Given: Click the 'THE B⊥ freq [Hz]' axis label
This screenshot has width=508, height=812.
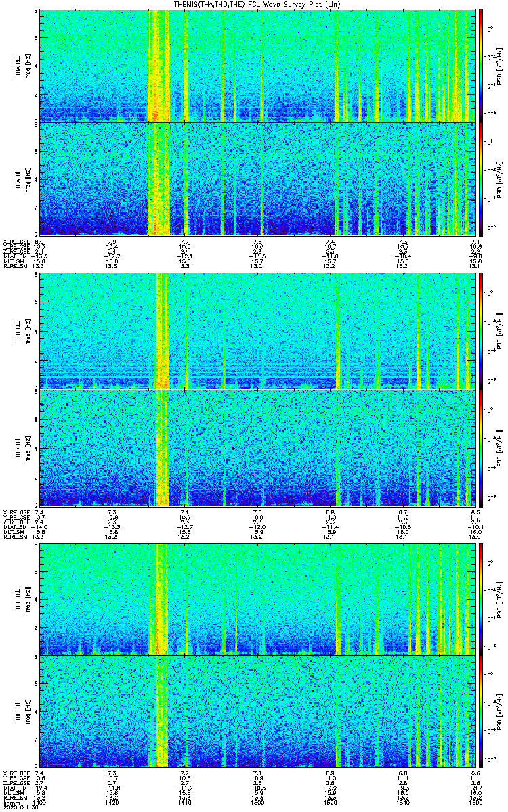Looking at the screenshot, I should coord(22,599).
